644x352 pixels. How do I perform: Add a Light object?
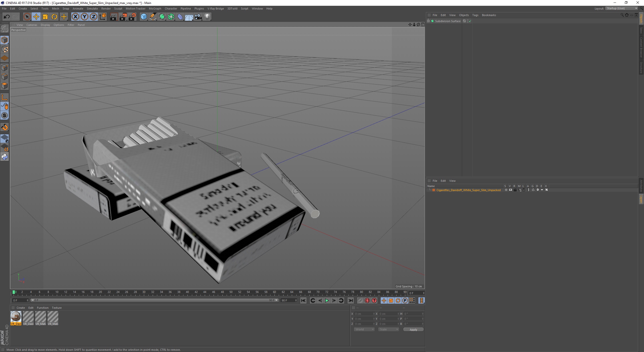click(207, 17)
